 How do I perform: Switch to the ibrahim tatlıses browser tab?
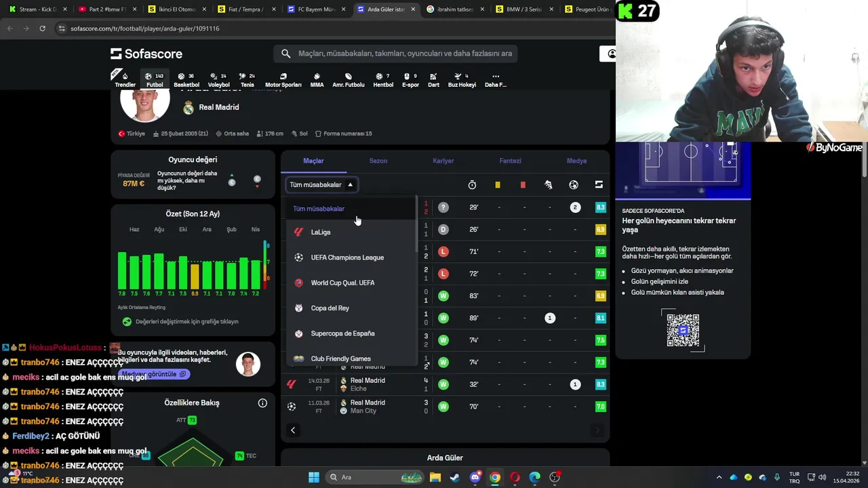[x=454, y=9]
